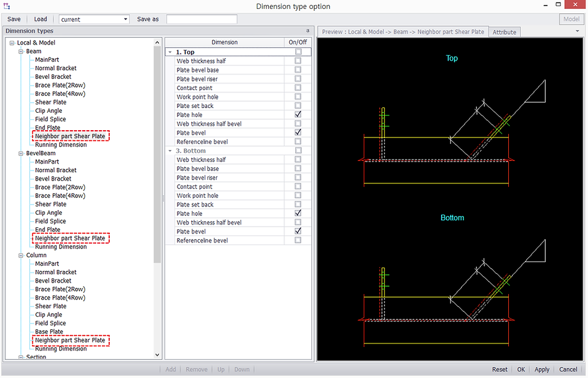Uncheck Plate bevel under Bottom
Screen dimensions: 588x378
coord(298,231)
